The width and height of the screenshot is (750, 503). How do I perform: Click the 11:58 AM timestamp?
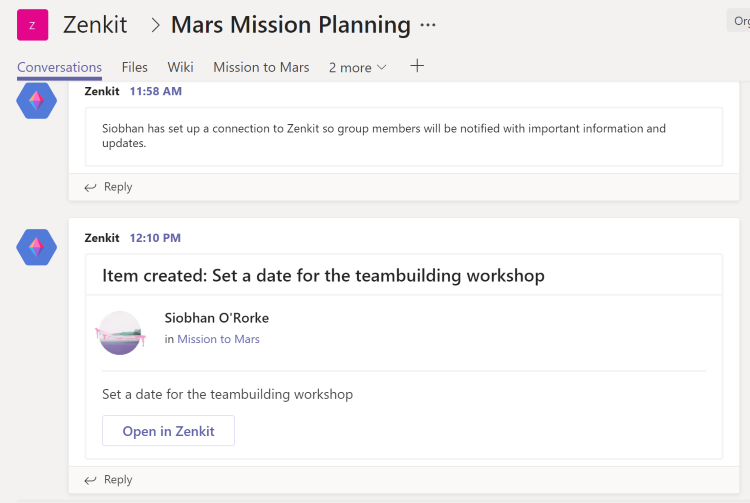click(x=155, y=91)
